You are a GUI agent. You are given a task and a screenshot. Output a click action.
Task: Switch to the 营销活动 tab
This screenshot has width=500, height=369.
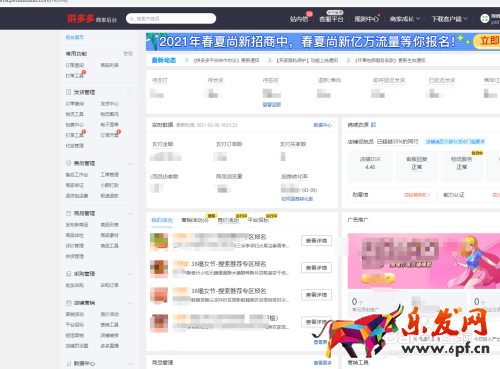click(x=195, y=220)
